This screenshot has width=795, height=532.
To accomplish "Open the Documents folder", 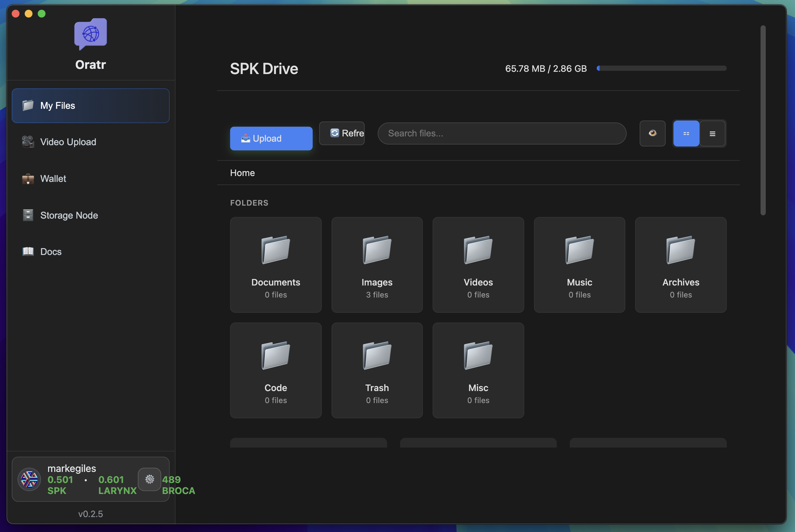I will coord(276,265).
